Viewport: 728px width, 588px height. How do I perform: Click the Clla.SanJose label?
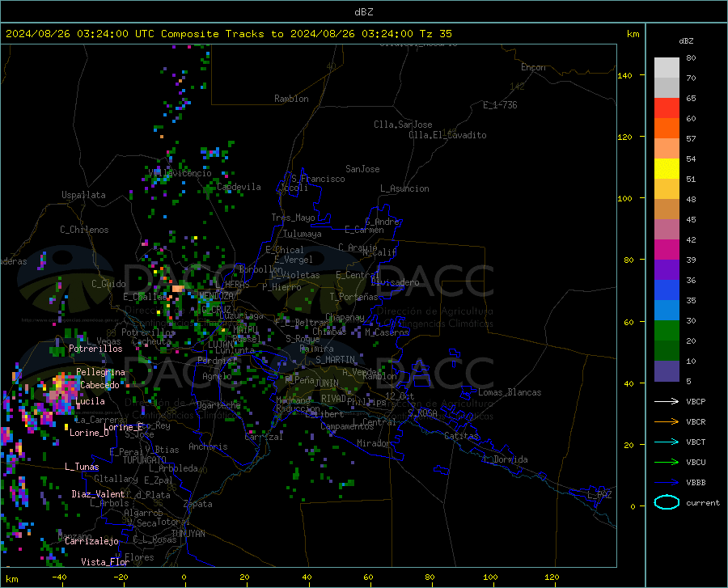[x=403, y=125]
